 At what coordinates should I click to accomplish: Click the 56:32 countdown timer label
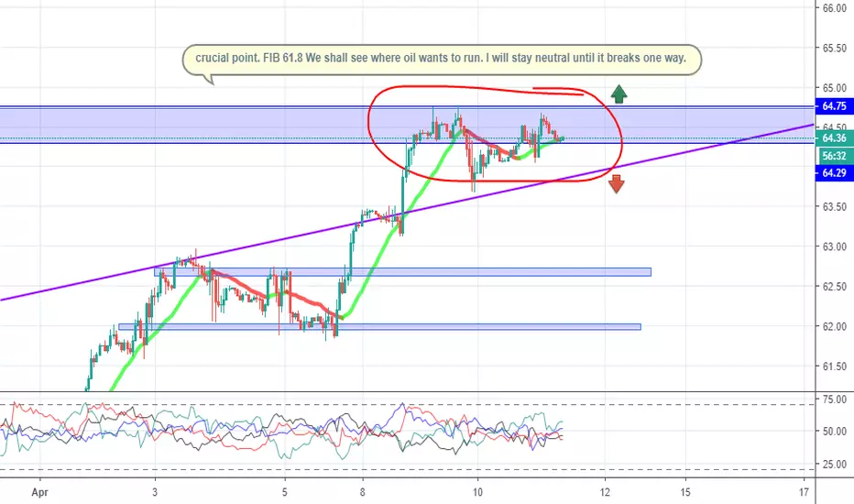(x=835, y=156)
